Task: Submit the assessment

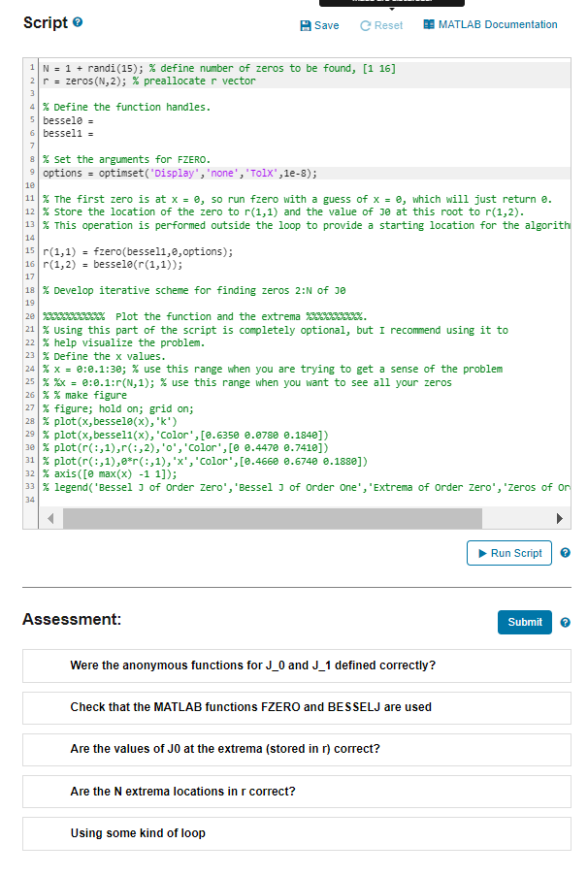Action: click(x=524, y=622)
